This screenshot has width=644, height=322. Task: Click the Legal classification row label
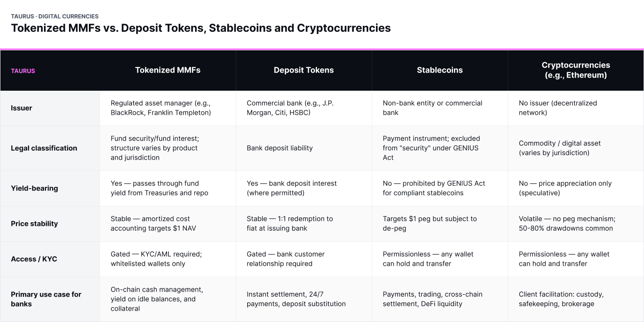pyautogui.click(x=44, y=148)
